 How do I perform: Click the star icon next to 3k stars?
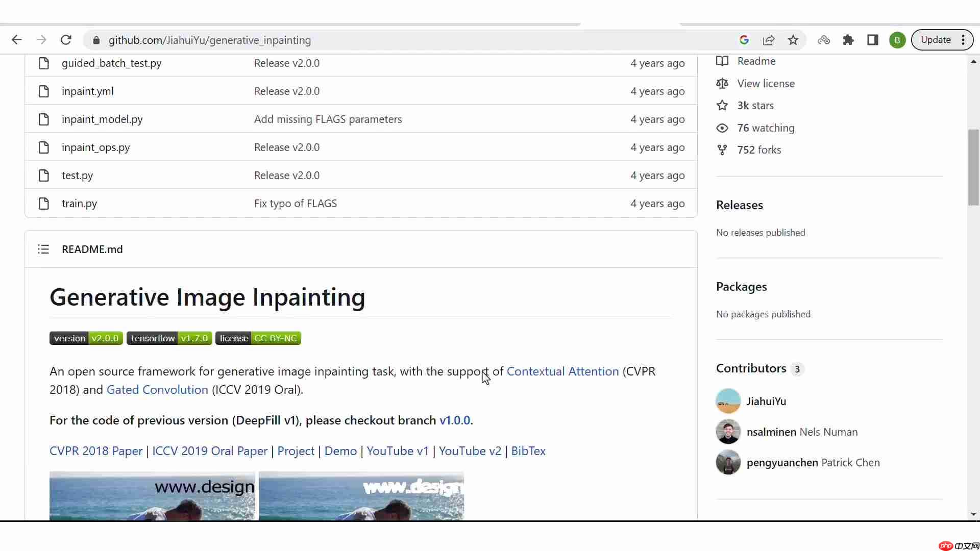722,106
